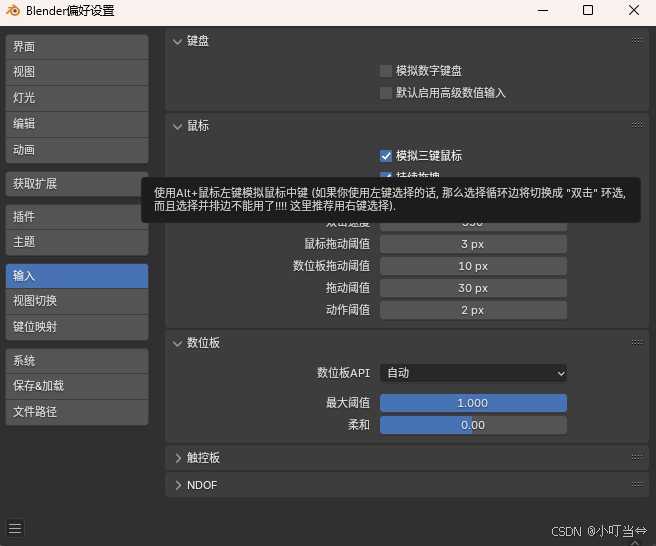Image resolution: width=656 pixels, height=546 pixels.
Task: Open the 视图切换 tab
Action: (x=77, y=301)
